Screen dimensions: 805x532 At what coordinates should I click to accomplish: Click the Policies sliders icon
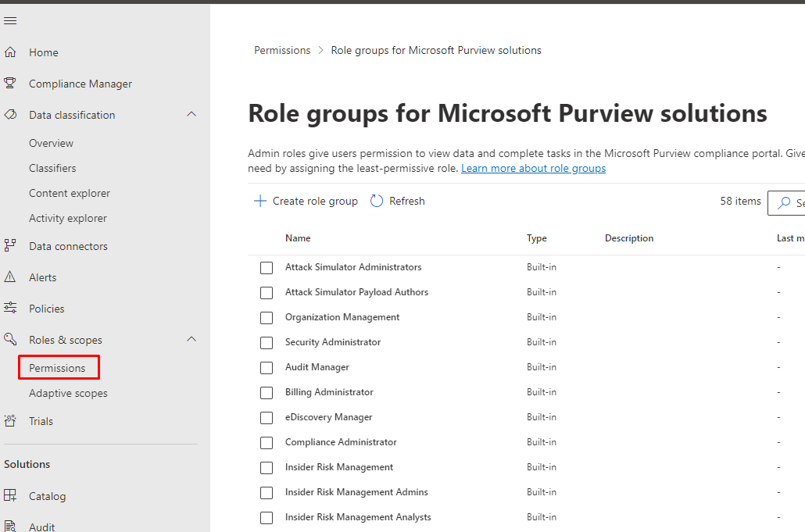(x=10, y=309)
